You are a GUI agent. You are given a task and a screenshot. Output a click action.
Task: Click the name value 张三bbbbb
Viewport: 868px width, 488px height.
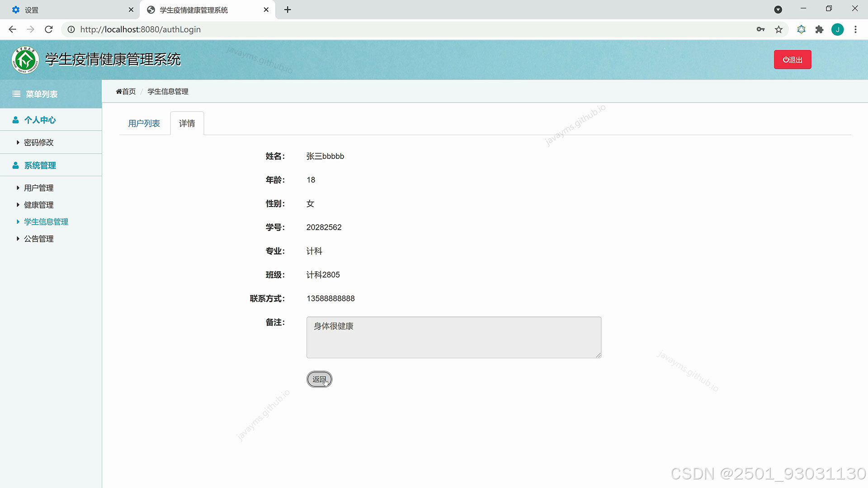(325, 156)
